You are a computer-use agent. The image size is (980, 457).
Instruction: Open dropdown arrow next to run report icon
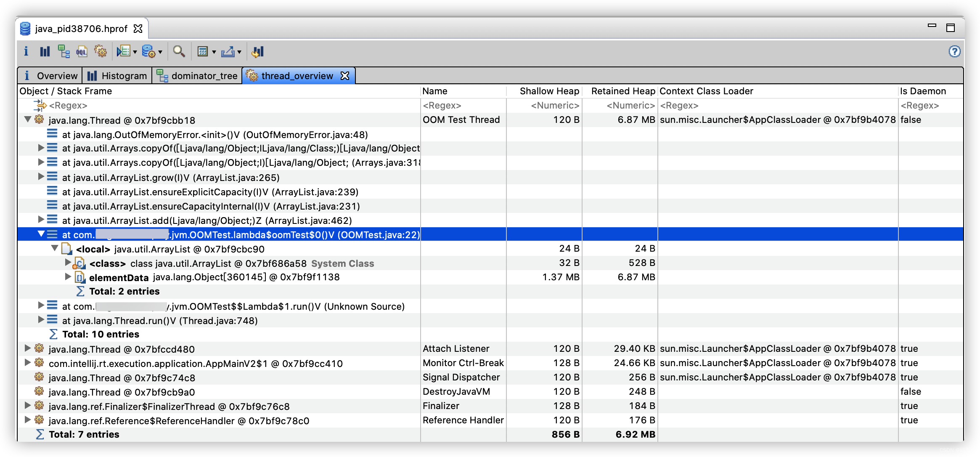coord(135,52)
